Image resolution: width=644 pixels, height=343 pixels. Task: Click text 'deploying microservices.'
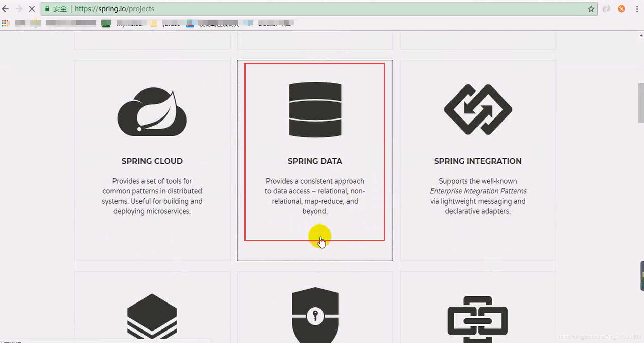tap(152, 211)
